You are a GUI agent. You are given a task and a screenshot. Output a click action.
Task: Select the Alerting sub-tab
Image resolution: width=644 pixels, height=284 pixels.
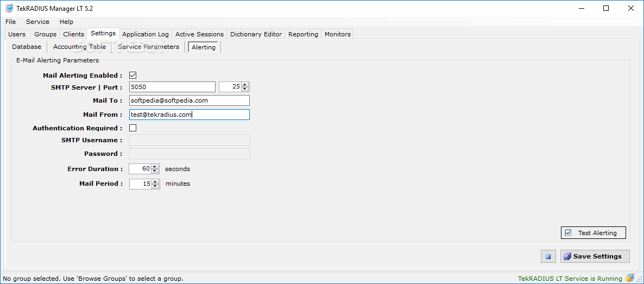tap(204, 47)
